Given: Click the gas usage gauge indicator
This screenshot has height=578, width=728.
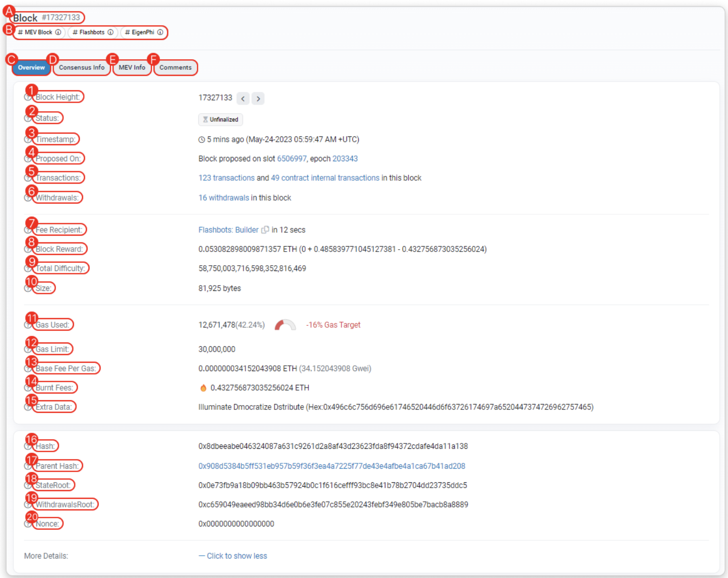Looking at the screenshot, I should [285, 325].
